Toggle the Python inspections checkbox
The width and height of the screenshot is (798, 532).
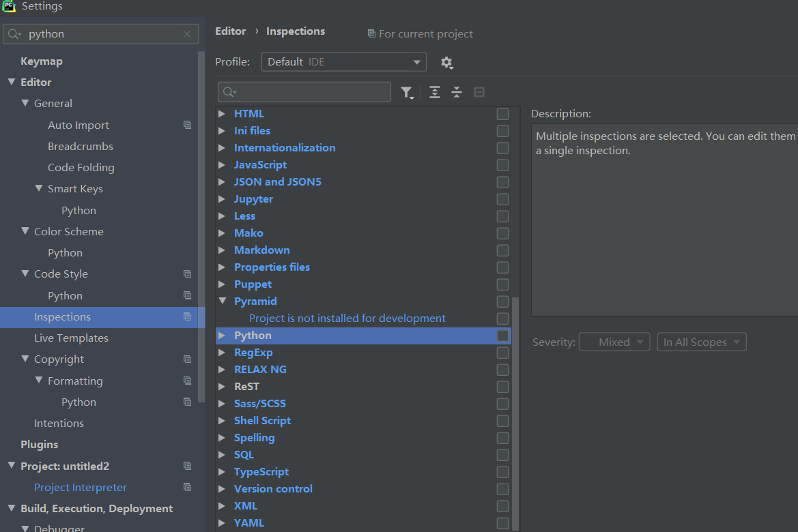click(502, 336)
